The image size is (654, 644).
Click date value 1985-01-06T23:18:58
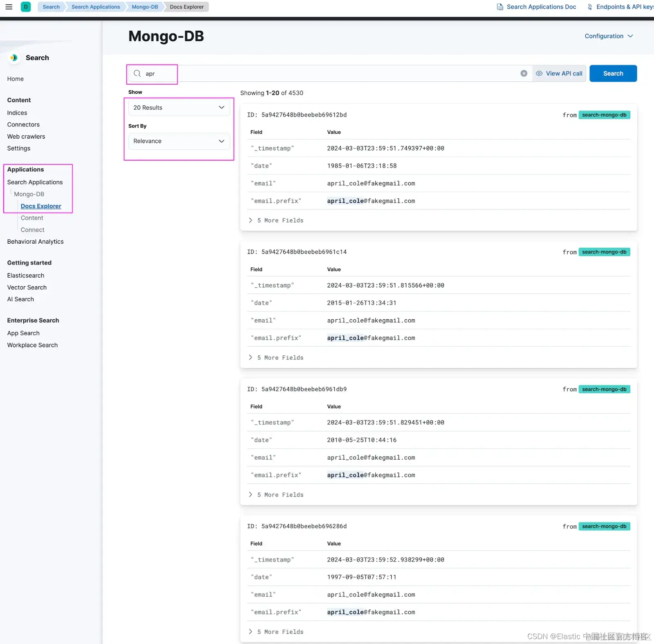click(362, 166)
